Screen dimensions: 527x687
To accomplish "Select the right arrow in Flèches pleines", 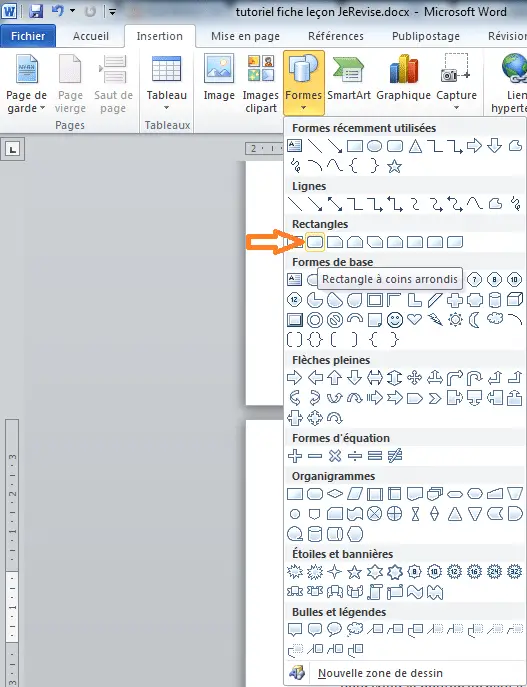I will click(294, 377).
